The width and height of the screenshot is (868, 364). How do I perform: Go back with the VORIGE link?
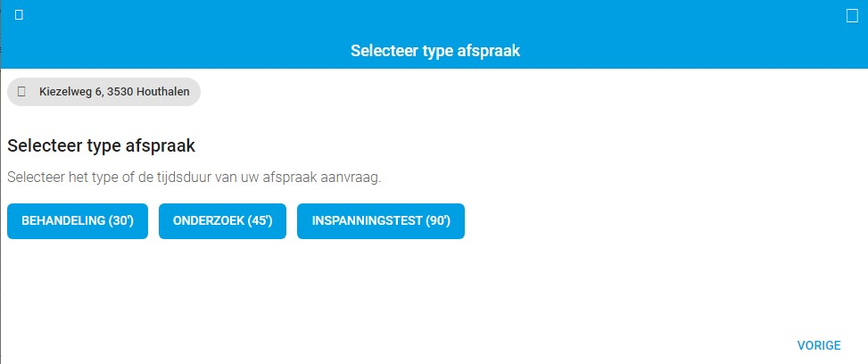[819, 346]
